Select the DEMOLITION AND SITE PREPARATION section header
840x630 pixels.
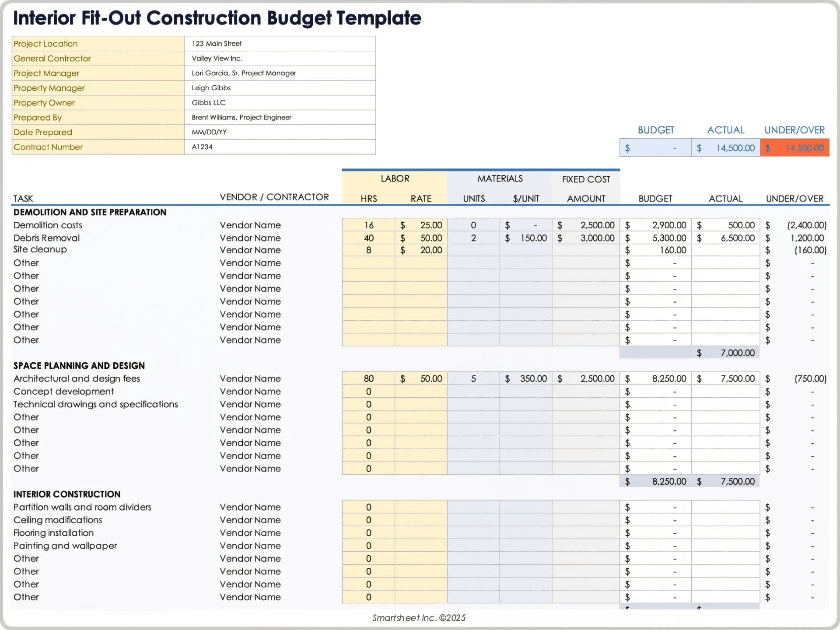pos(90,212)
